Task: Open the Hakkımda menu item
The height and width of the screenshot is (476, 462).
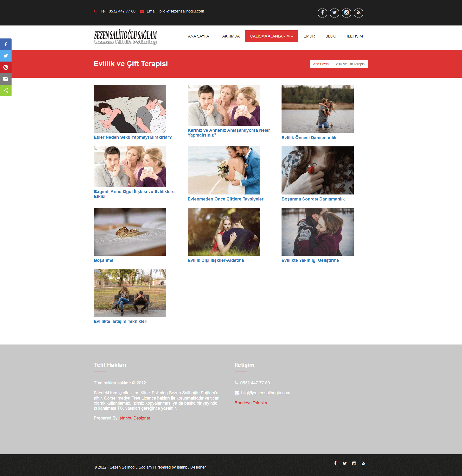Action: point(229,36)
